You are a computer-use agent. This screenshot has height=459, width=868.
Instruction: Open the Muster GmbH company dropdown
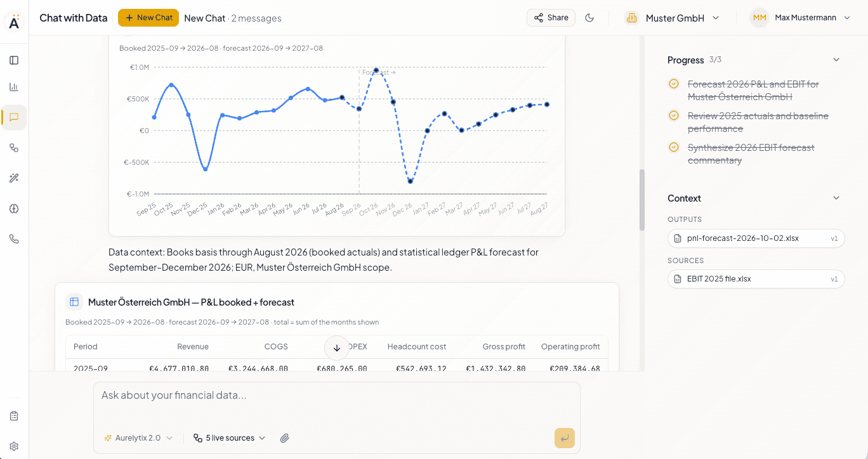(673, 18)
